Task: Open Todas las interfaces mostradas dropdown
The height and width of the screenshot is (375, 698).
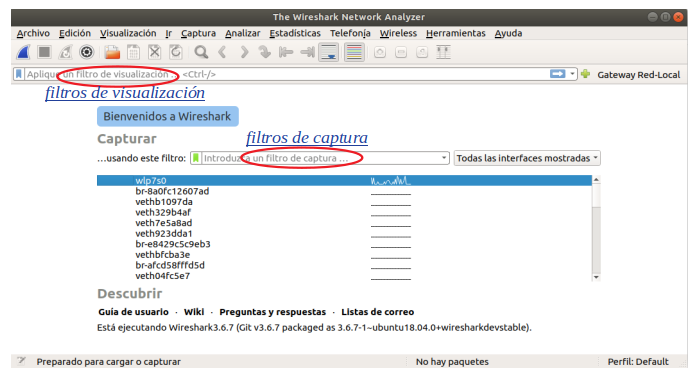Action: pos(527,158)
